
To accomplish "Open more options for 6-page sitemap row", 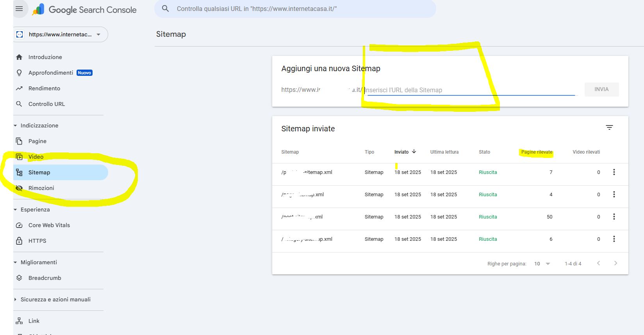I will (614, 239).
